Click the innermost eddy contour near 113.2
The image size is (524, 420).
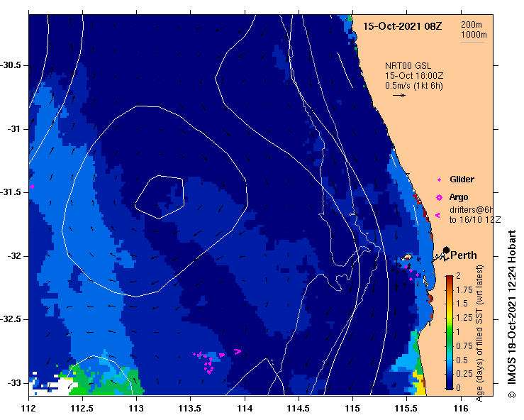click(160, 197)
